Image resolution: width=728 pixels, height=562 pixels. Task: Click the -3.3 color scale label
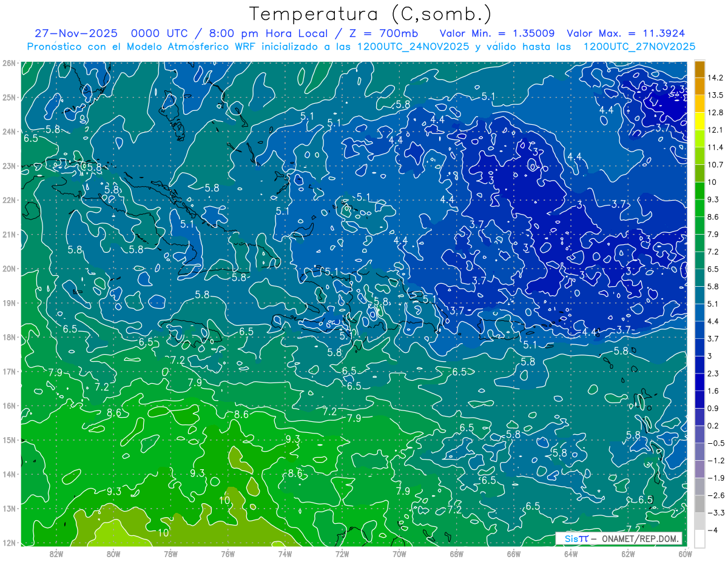pyautogui.click(x=715, y=513)
